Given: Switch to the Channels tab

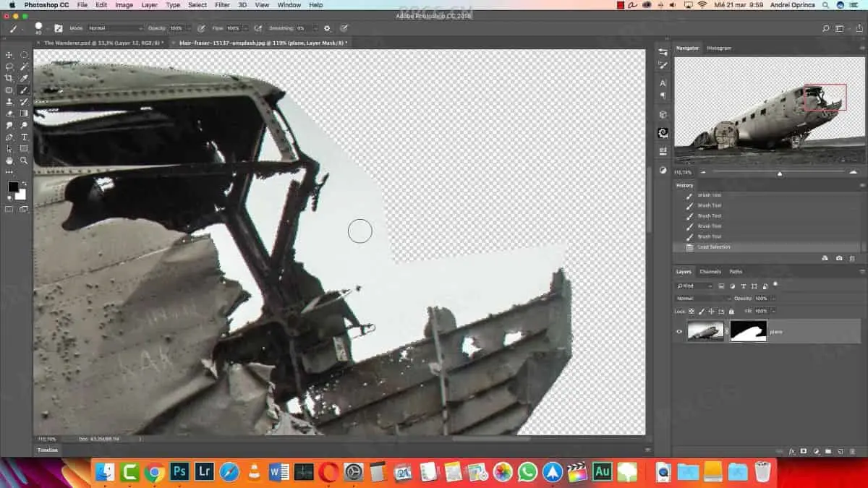Looking at the screenshot, I should coord(710,272).
